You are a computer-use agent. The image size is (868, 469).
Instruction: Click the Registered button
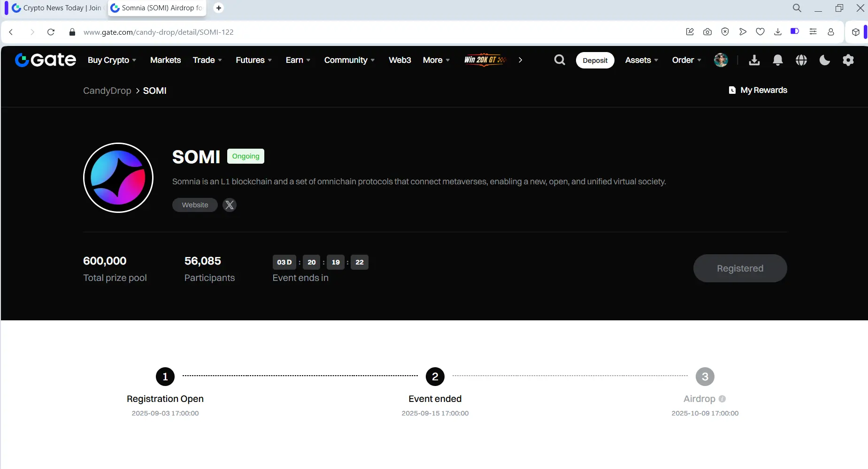coord(740,268)
